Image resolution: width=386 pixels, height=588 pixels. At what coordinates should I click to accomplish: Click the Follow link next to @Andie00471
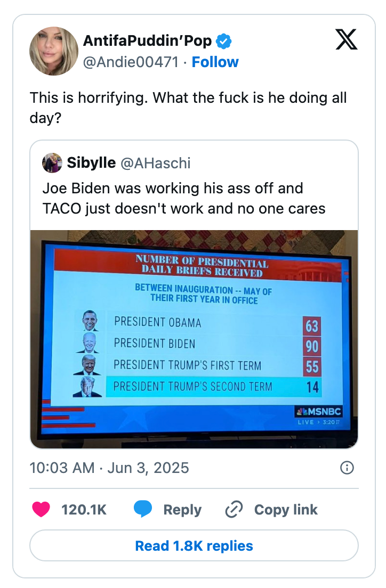(x=215, y=62)
